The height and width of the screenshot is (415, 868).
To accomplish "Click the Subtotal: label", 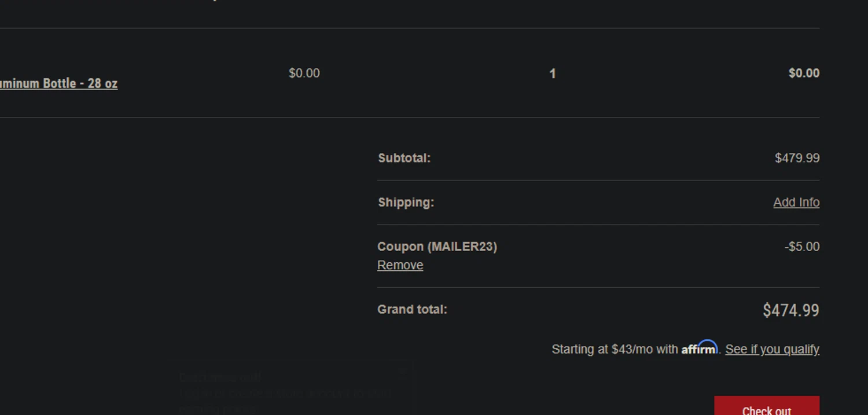I will click(404, 158).
